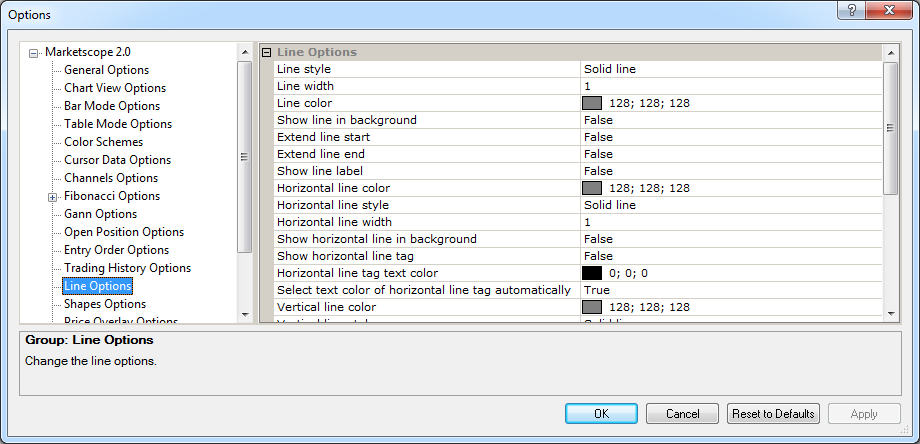Screen dimensions: 920x444
Task: Click the Horizontal line color swatch
Action: click(x=592, y=188)
